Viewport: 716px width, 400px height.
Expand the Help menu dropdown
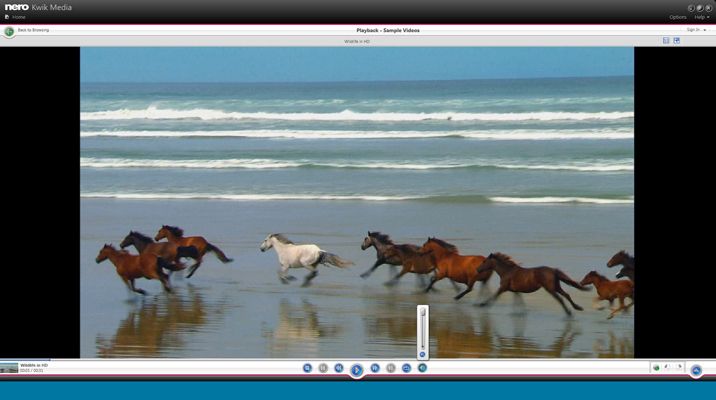click(701, 17)
